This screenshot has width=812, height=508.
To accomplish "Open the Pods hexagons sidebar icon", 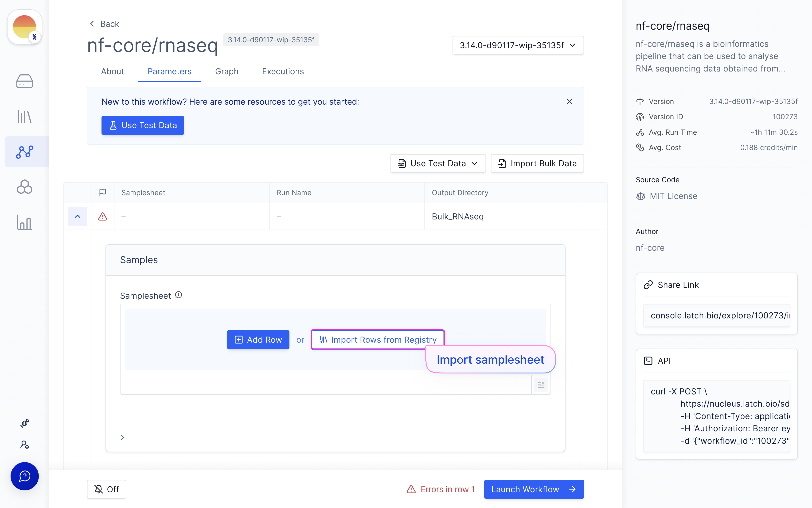I will click(24, 187).
